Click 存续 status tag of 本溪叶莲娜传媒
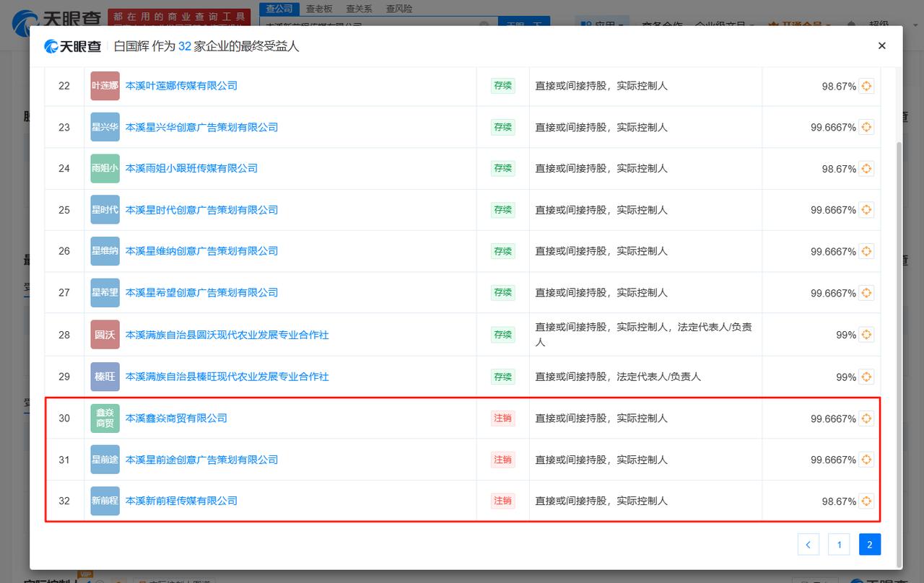This screenshot has width=924, height=583. point(502,86)
